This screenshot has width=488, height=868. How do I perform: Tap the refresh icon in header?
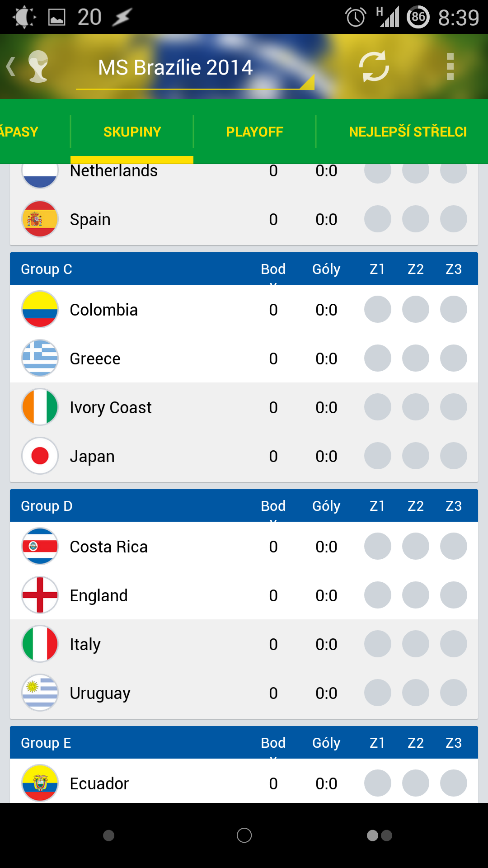pyautogui.click(x=374, y=67)
